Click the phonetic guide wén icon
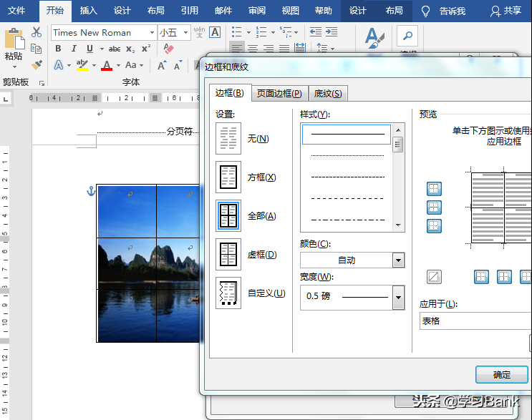The image size is (532, 420). (199, 32)
